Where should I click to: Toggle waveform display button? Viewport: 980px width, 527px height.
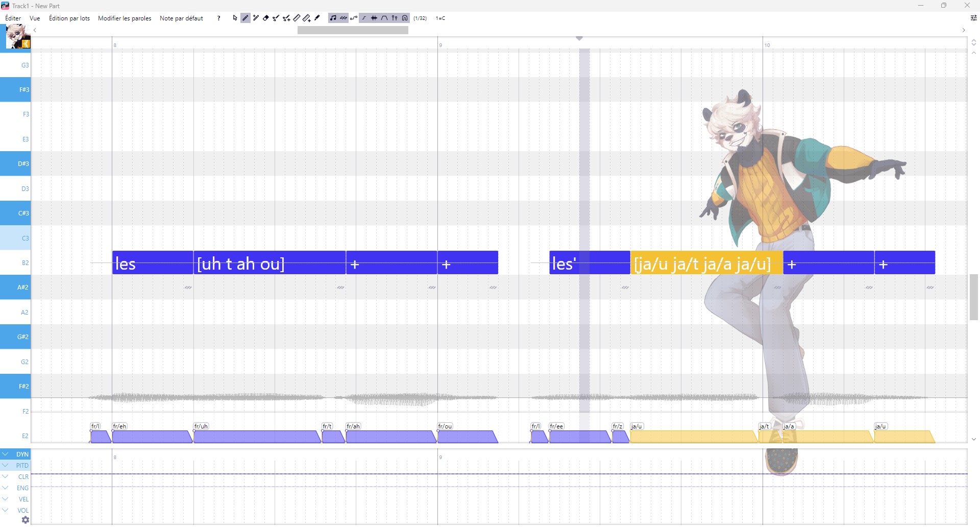374,18
